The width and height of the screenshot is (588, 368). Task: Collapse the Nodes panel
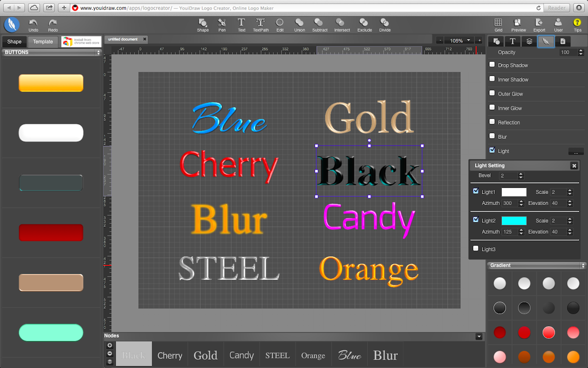[479, 336]
